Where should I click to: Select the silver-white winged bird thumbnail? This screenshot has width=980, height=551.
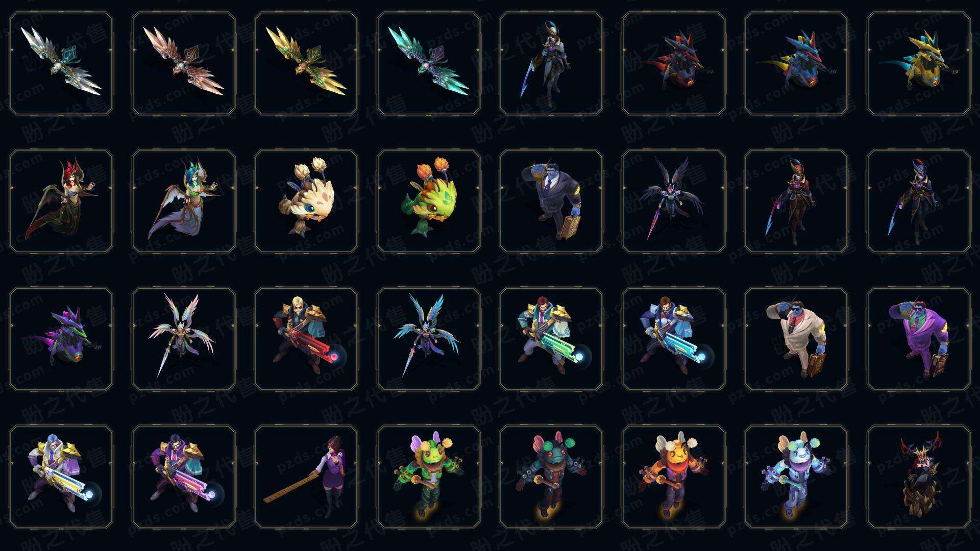point(61,64)
